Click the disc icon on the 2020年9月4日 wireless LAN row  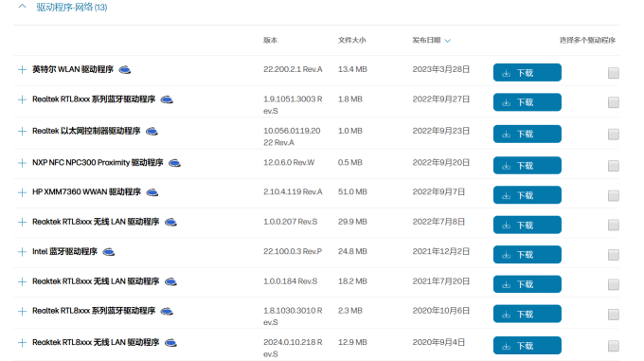point(170,342)
